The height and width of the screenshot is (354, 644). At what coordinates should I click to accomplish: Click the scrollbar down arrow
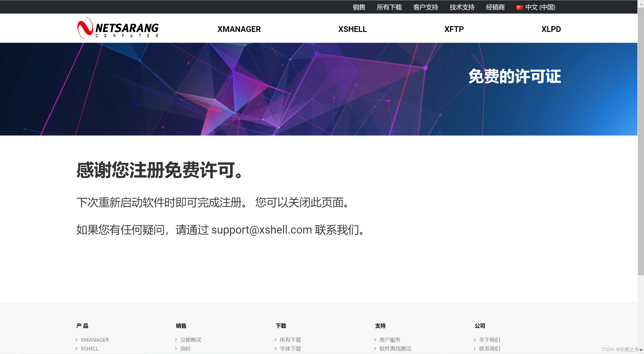pos(641,350)
